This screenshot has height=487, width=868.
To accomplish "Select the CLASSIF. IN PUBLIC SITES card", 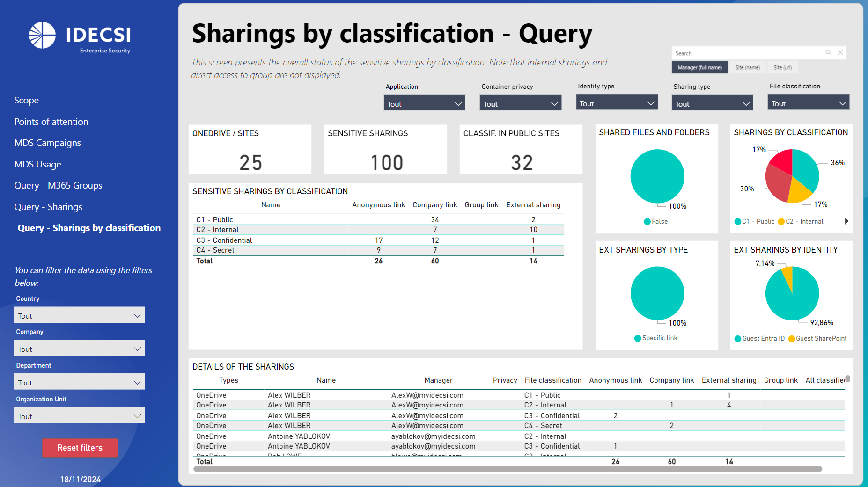I will (x=521, y=149).
